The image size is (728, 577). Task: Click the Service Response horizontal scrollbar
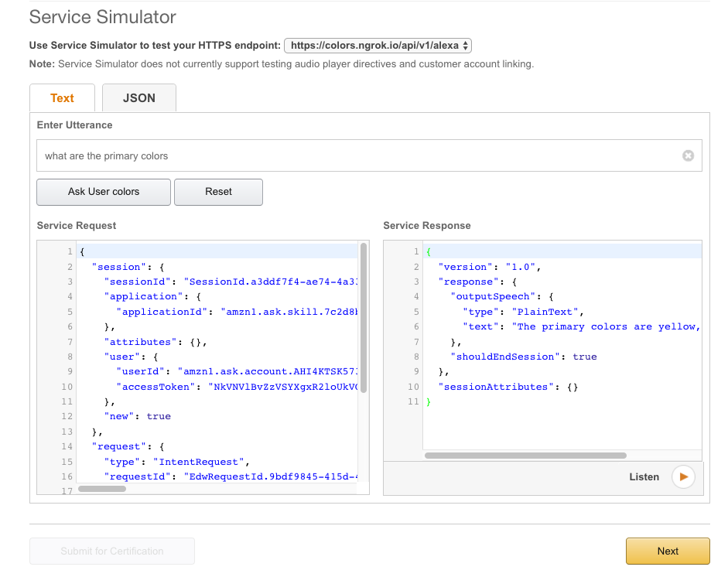(x=525, y=456)
